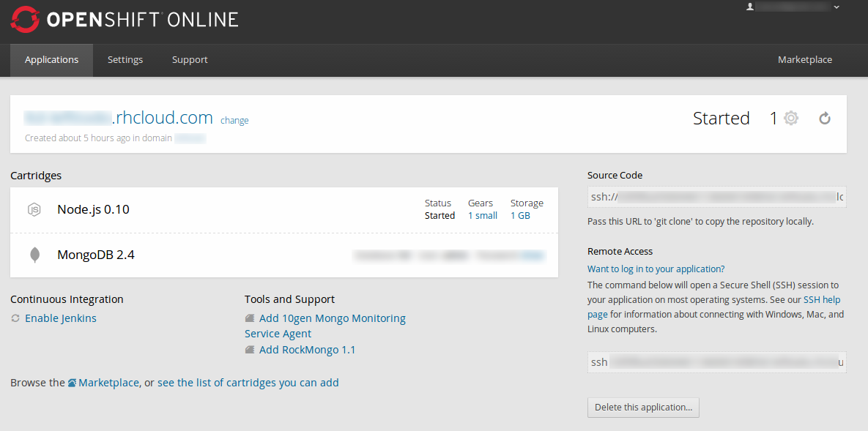Select the Node.js 0.10 cartridge name
This screenshot has height=431, width=868.
click(x=94, y=209)
